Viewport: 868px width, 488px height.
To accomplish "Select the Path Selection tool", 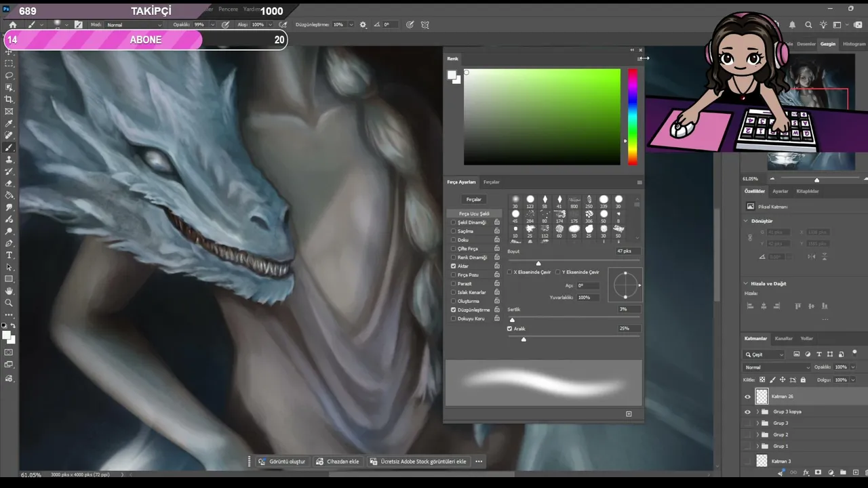I will point(9,268).
